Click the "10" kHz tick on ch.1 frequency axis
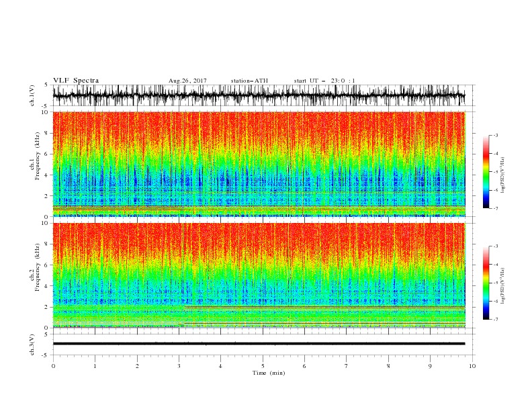This screenshot has width=532, height=411. (x=46, y=112)
